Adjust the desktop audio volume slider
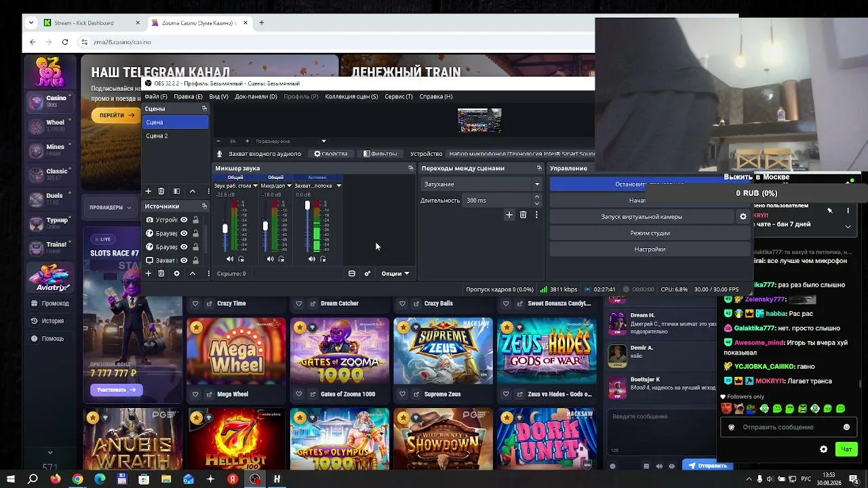Screen dimensions: 868x488 [x=225, y=228]
